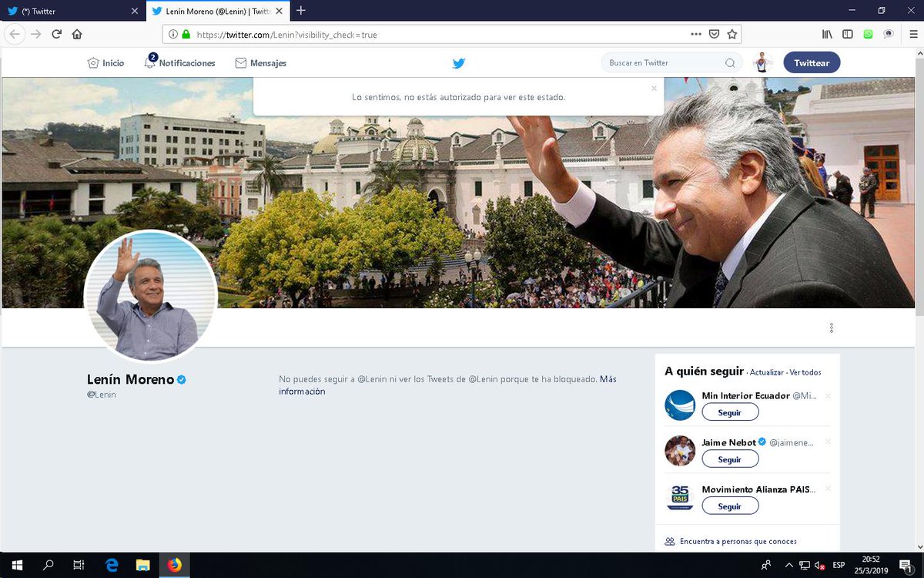This screenshot has width=924, height=578.
Task: Go to Inicio in Twitter navigation
Action: point(106,63)
